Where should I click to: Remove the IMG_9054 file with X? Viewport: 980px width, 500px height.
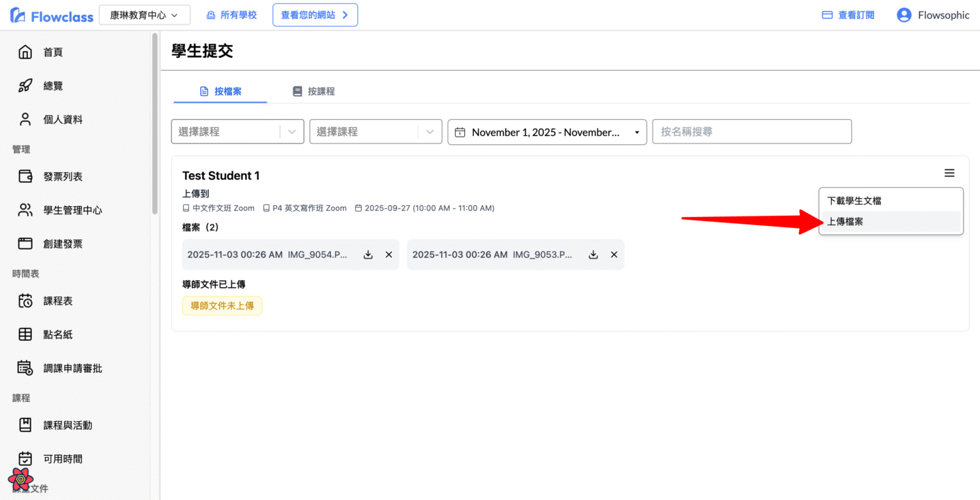click(389, 254)
